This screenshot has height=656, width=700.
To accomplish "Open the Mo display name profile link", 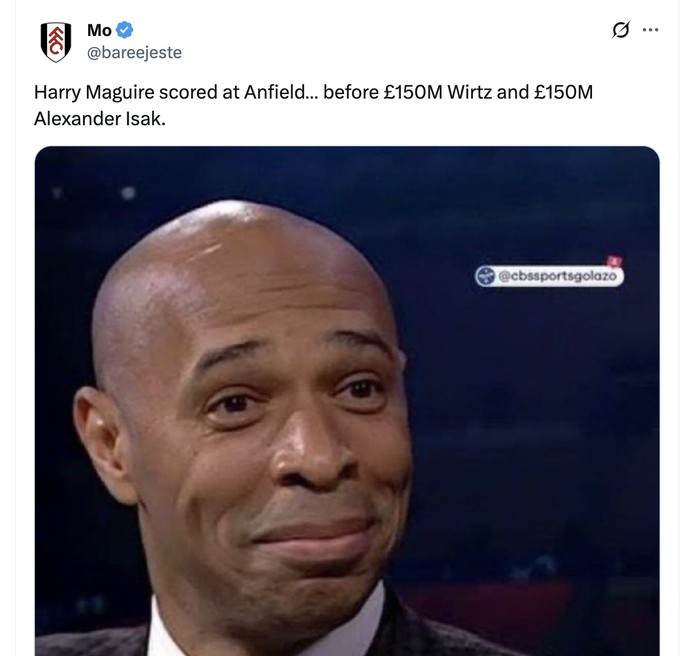I will coord(99,30).
